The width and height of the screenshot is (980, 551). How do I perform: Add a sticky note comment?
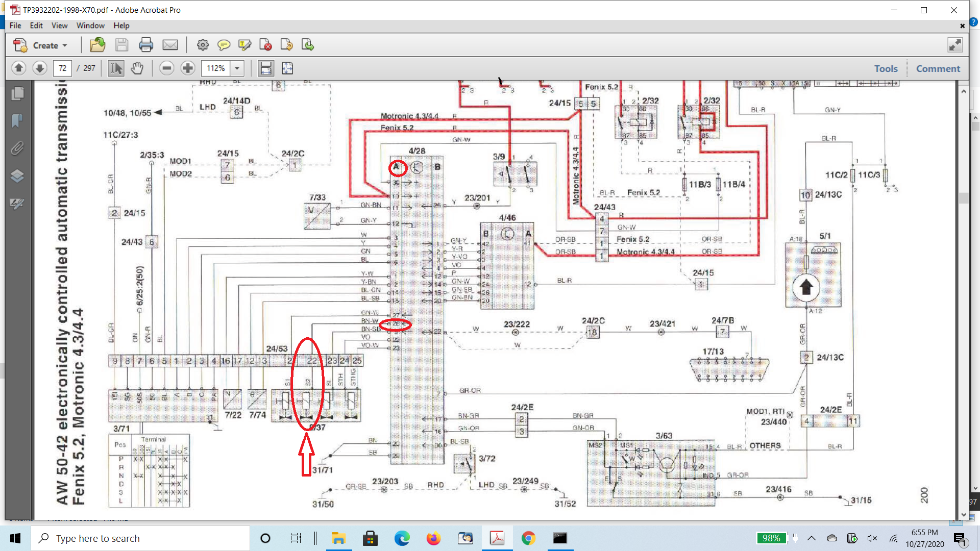coord(224,45)
